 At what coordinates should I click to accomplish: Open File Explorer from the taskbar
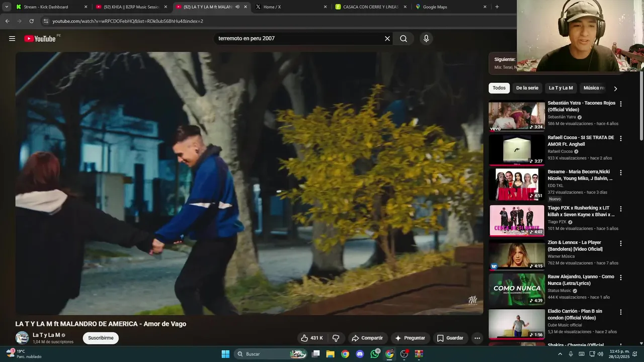pyautogui.click(x=331, y=354)
